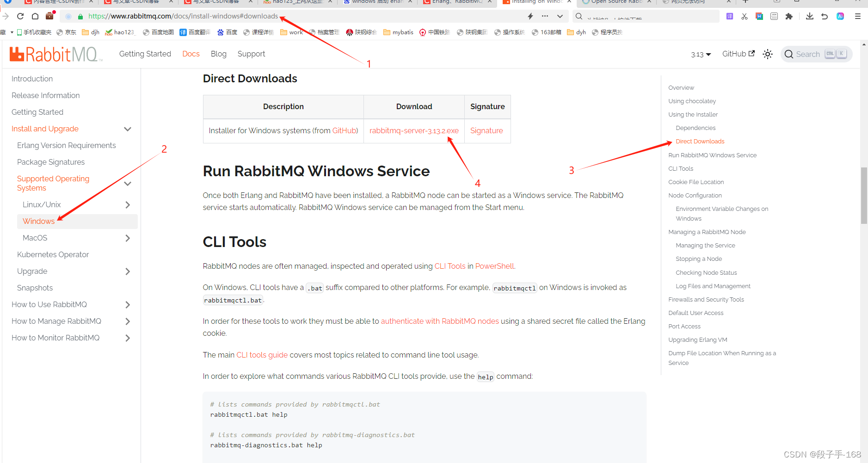This screenshot has height=463, width=868.
Task: Open the Docs nav item
Action: pyautogui.click(x=191, y=54)
